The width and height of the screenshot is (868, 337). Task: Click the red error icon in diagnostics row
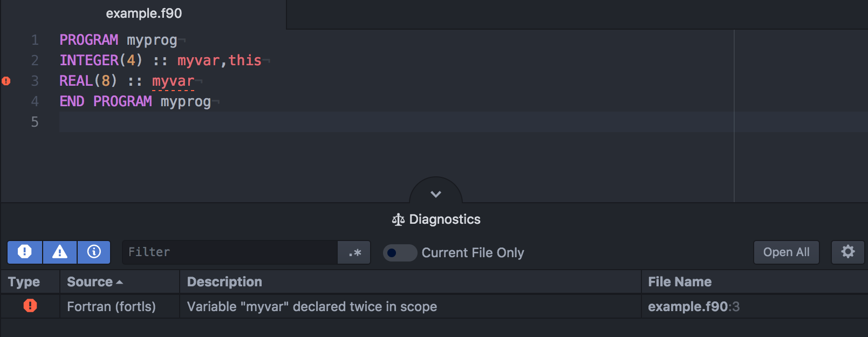coord(30,306)
